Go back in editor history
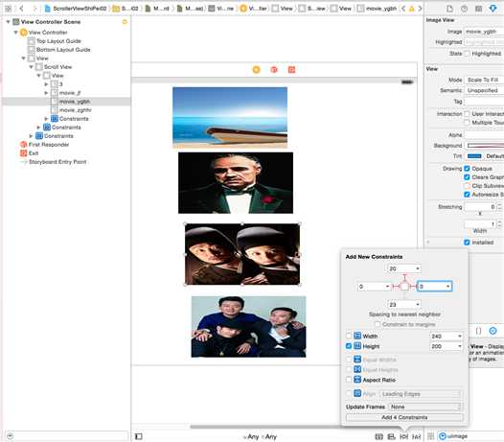 [21, 9]
